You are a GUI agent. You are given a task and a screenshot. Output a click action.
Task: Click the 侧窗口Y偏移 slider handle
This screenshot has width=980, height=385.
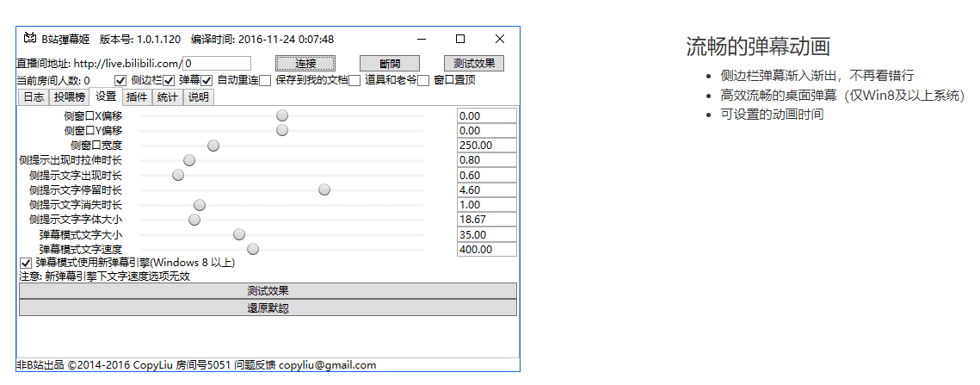[282, 130]
